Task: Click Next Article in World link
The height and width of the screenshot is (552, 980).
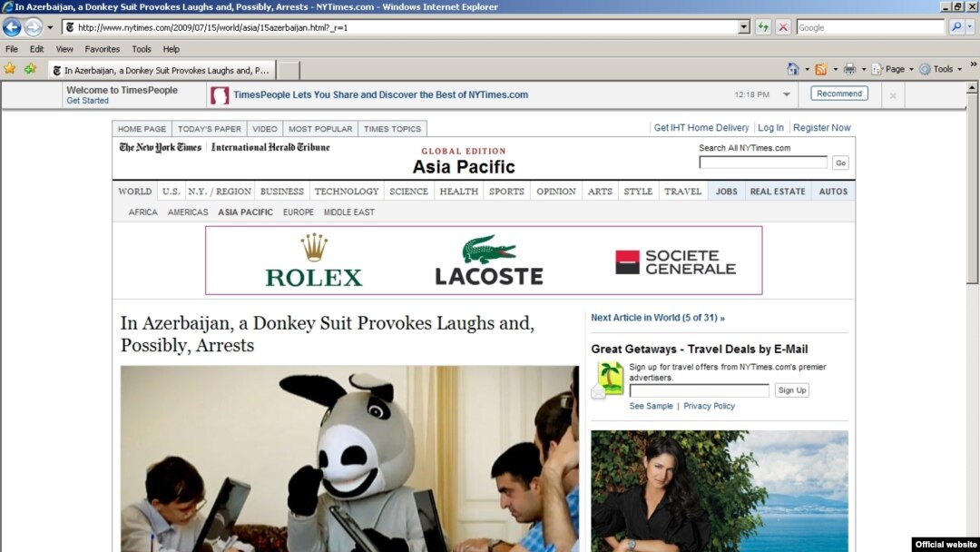Action: pos(658,318)
